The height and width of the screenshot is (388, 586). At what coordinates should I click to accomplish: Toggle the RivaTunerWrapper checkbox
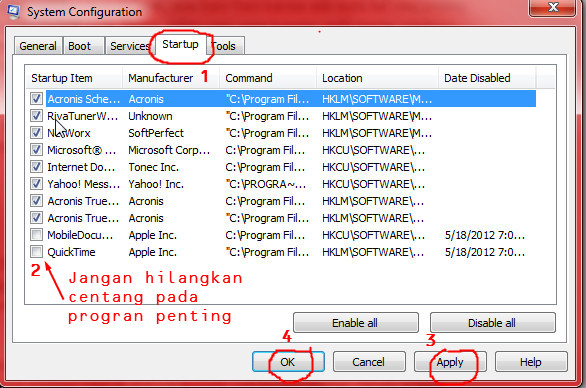(x=36, y=116)
